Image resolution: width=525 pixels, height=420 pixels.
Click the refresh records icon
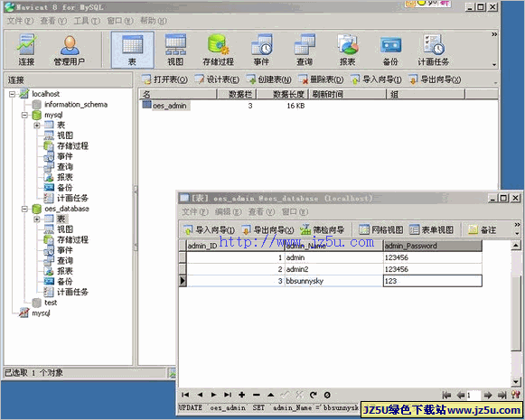point(313,395)
